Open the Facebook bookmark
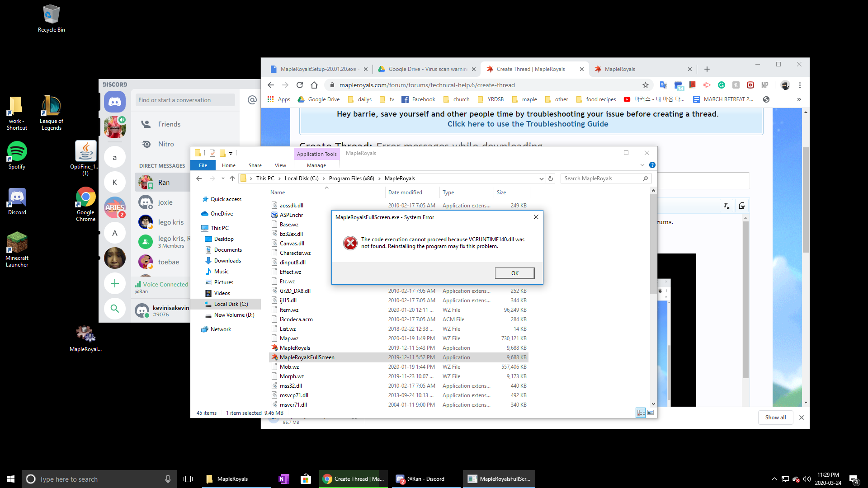This screenshot has height=488, width=868. pos(418,99)
